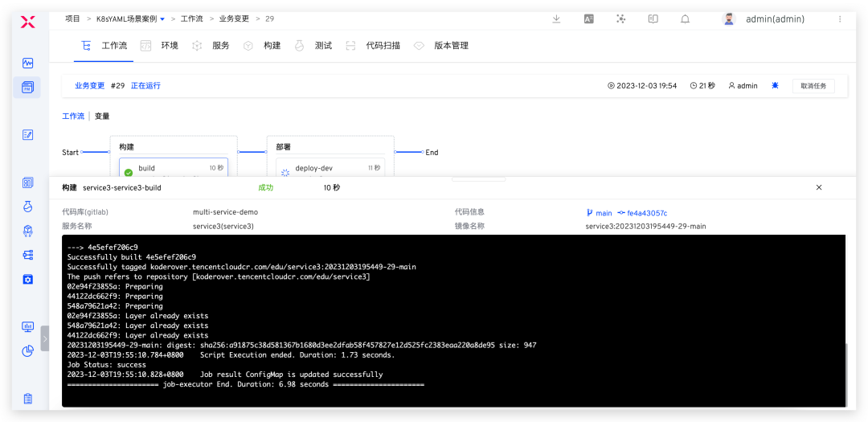
Task: Click the 业务变更 link in the task header
Action: (x=90, y=86)
